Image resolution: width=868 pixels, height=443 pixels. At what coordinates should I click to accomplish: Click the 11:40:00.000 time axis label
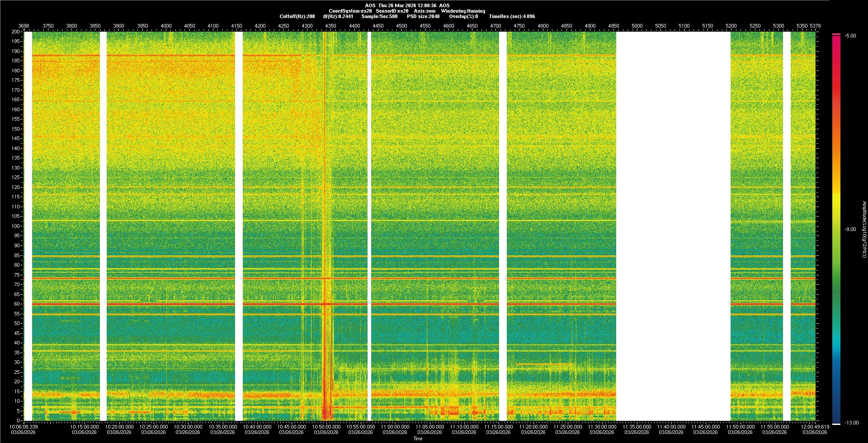(671, 426)
